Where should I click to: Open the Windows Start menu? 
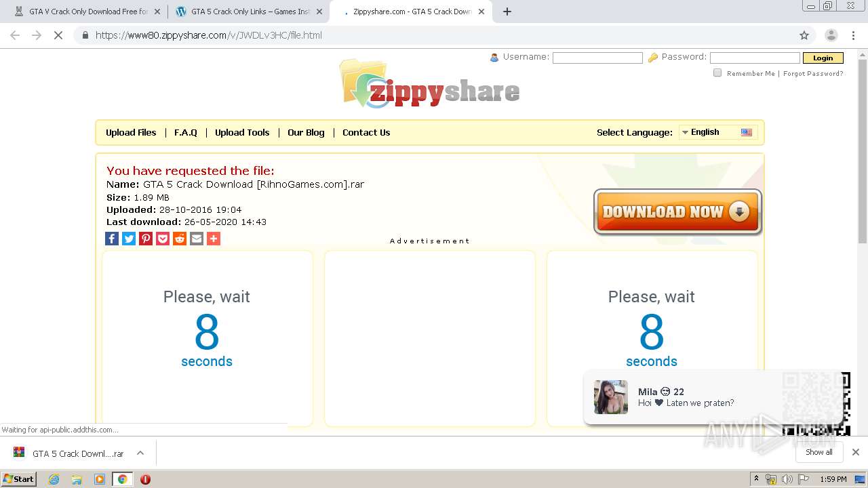tap(19, 479)
